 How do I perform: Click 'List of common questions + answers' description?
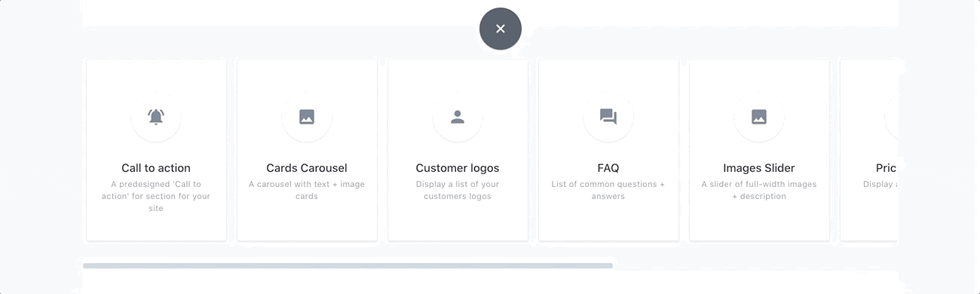pos(608,190)
